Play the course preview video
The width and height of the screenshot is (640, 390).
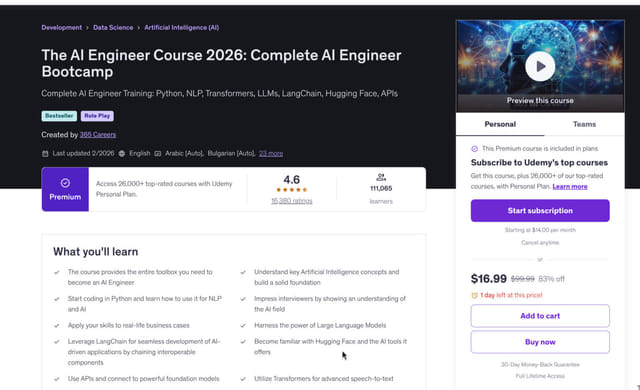click(x=540, y=66)
